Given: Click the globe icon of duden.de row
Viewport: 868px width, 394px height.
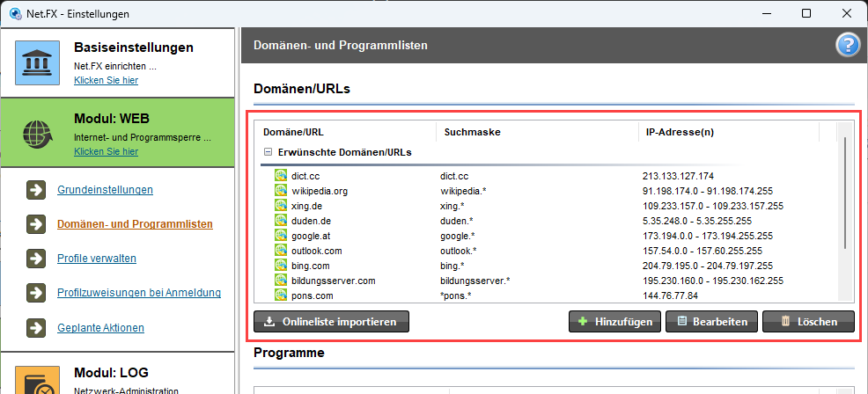Looking at the screenshot, I should pyautogui.click(x=281, y=221).
